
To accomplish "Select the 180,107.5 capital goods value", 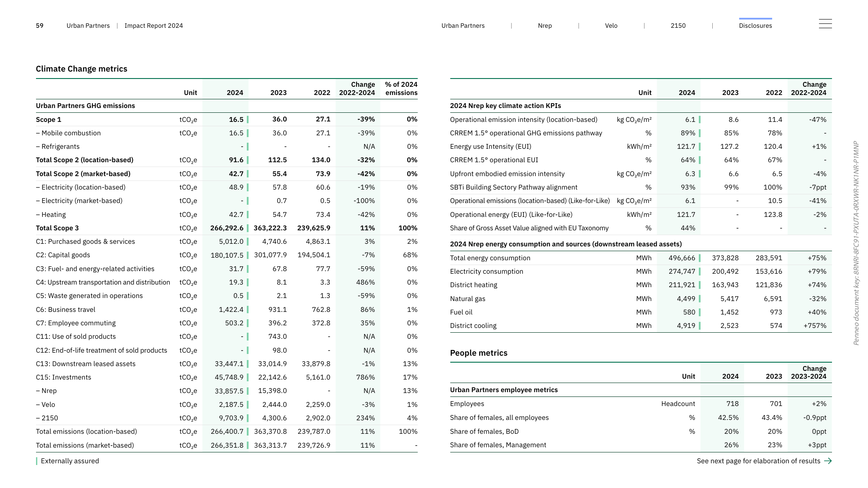I will coord(227,255).
